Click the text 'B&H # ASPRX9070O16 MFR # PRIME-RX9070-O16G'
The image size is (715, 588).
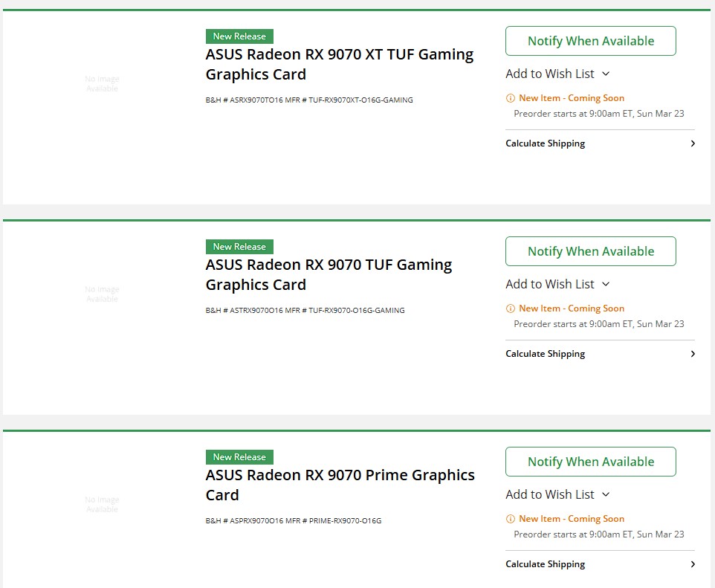pyautogui.click(x=294, y=520)
